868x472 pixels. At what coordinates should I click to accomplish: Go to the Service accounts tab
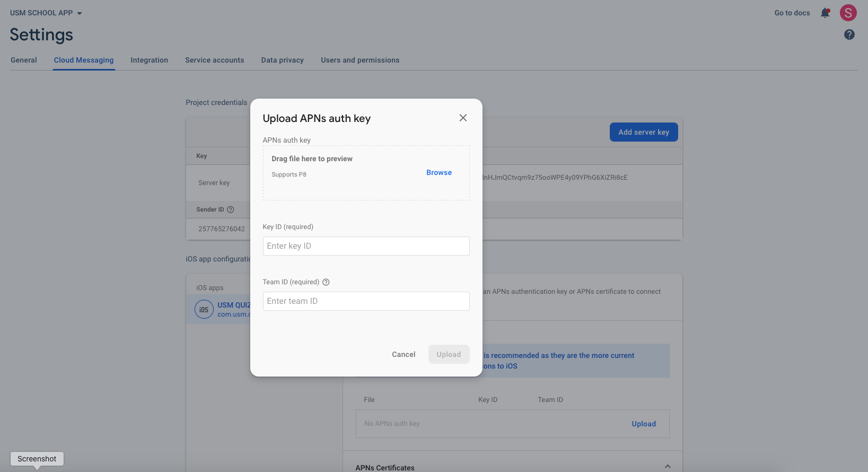coord(214,60)
